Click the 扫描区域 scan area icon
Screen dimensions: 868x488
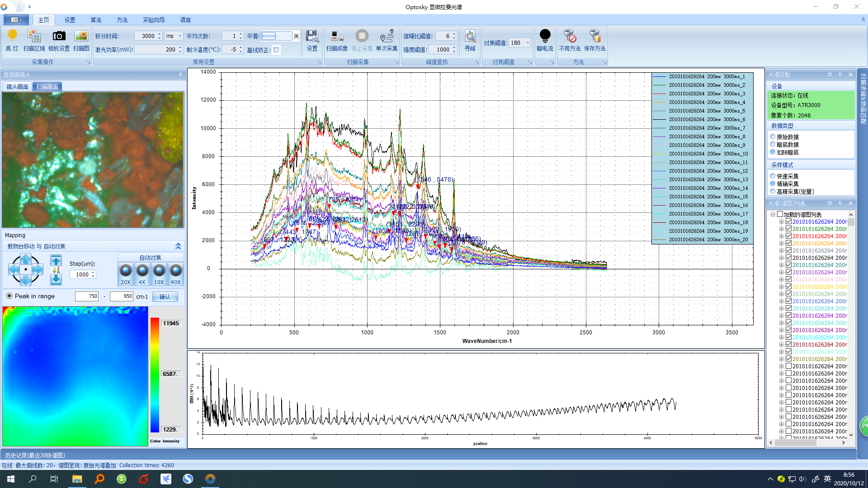34,36
